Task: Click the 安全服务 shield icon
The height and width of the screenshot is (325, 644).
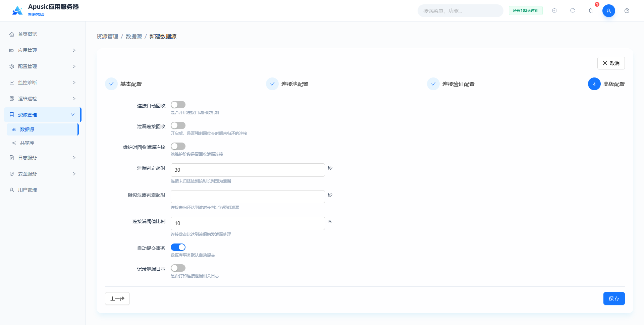Action: 12,174
